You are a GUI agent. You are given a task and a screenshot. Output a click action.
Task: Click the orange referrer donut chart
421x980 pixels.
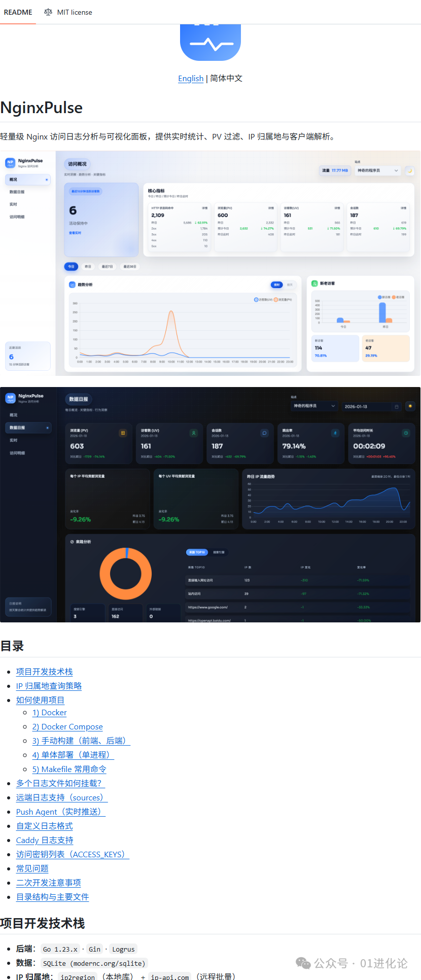(x=126, y=574)
